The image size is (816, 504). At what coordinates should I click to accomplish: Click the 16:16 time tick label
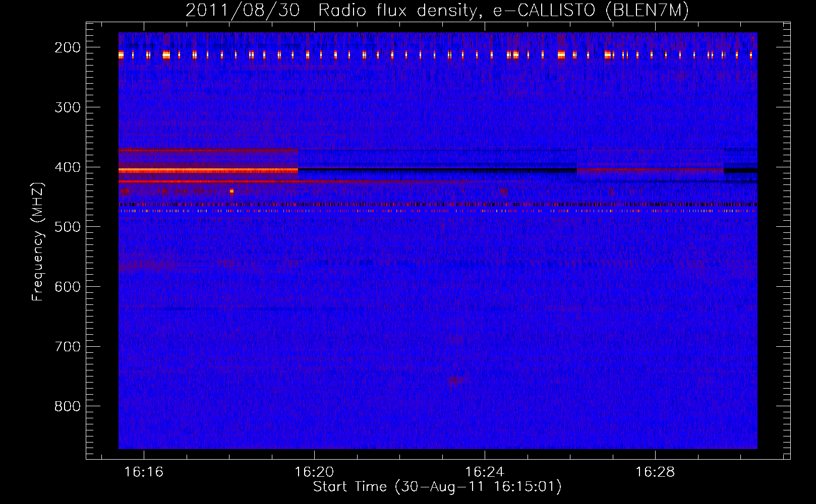tap(144, 472)
